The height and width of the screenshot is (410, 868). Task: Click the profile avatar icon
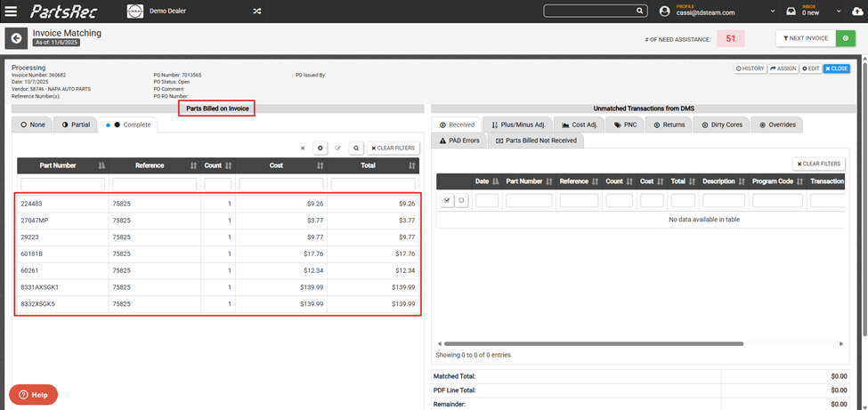(x=665, y=11)
